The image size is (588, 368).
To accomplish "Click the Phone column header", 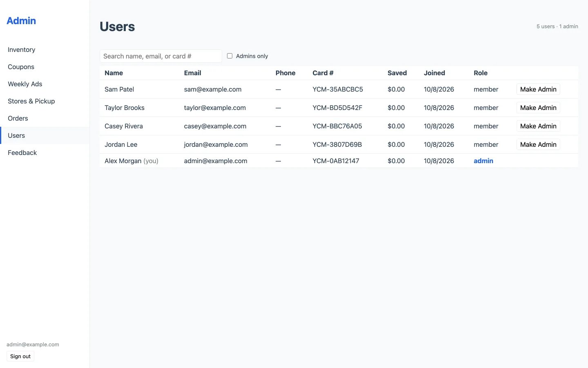I will tap(285, 73).
